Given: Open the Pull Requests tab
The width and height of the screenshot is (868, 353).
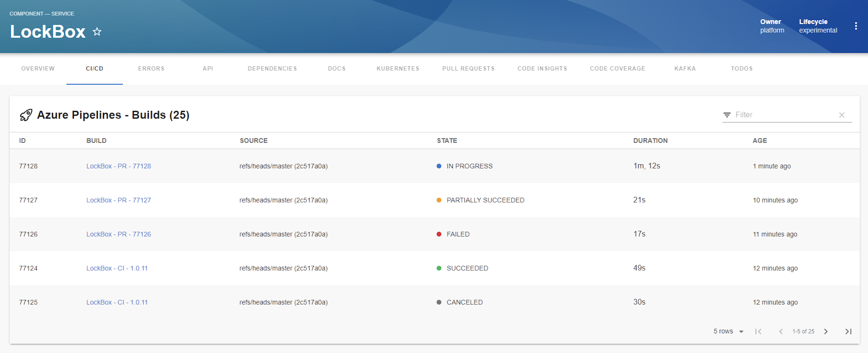Looking at the screenshot, I should click(x=468, y=69).
